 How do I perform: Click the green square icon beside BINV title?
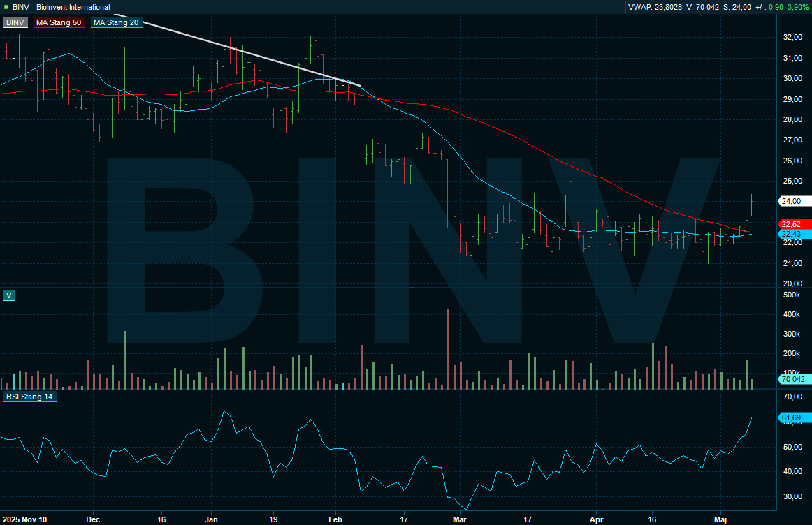6,7
